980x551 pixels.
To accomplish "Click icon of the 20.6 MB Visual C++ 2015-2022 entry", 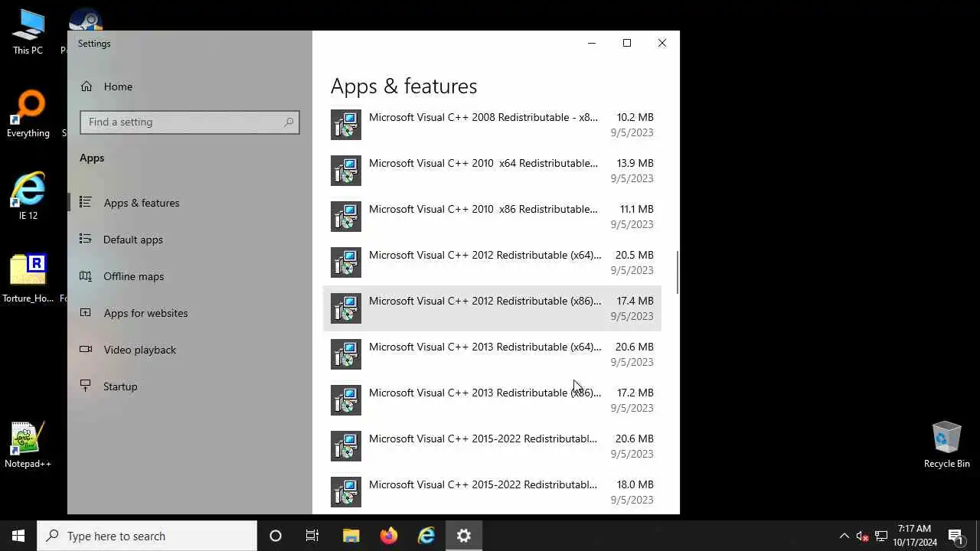I will click(346, 446).
